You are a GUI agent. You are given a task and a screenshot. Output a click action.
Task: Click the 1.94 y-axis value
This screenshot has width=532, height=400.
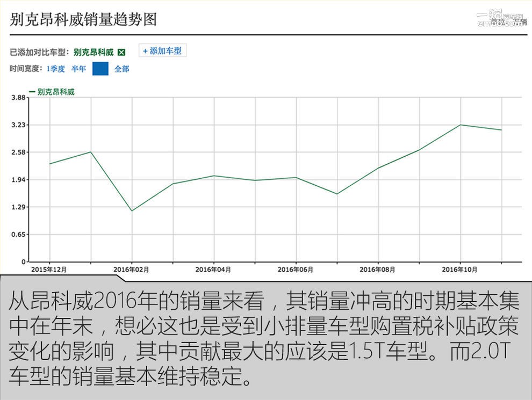coord(18,180)
